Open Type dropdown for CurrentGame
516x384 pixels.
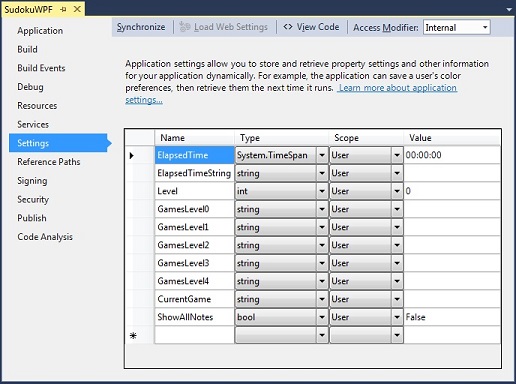[322, 299]
